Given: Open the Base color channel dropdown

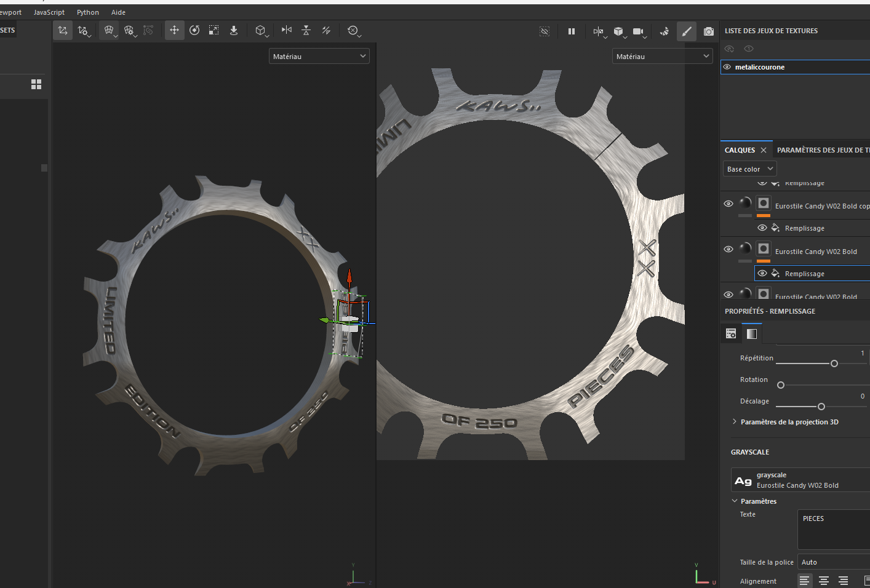Looking at the screenshot, I should tap(750, 169).
